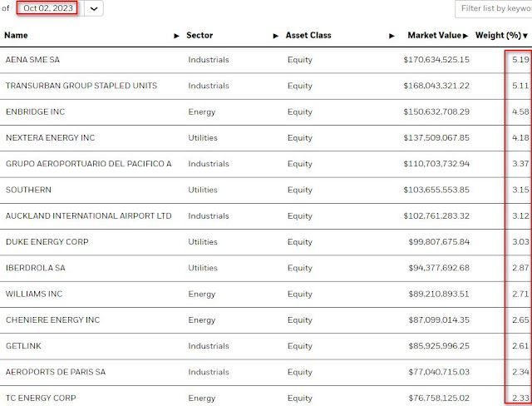Select the NEXTERA ENERGY INC name

pyautogui.click(x=50, y=138)
